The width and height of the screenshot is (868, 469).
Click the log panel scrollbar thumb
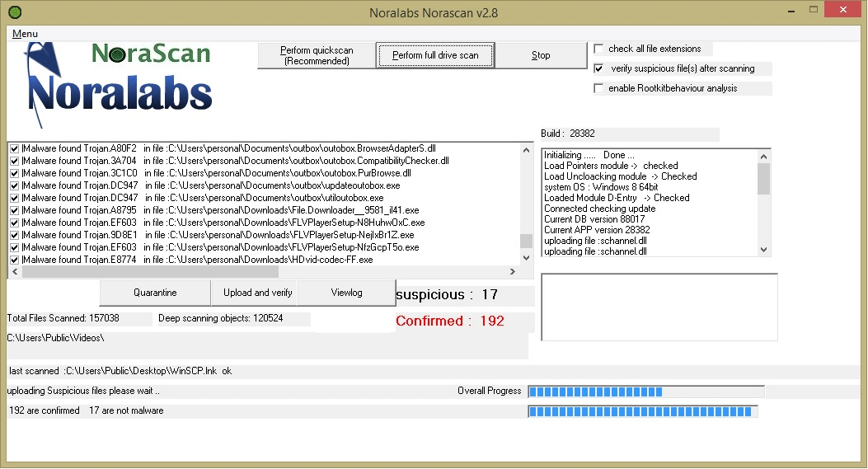(x=764, y=179)
